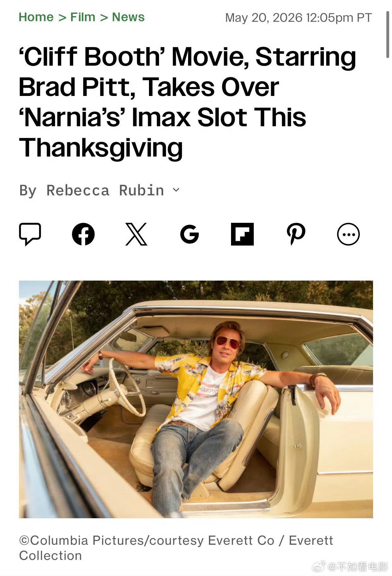Open author Rebecca Rubin's page

point(105,190)
